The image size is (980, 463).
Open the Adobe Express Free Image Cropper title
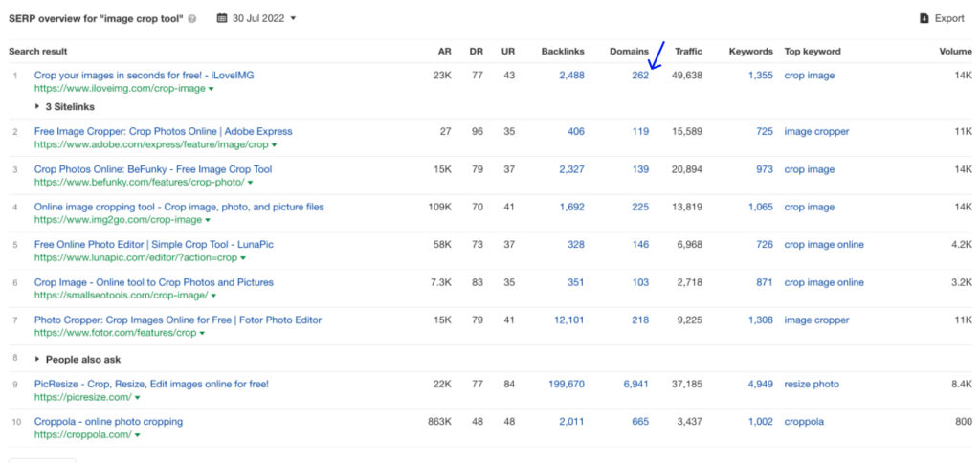tap(163, 131)
